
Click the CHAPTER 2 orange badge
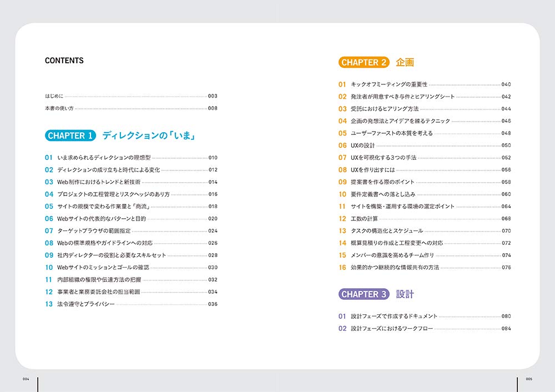click(364, 62)
